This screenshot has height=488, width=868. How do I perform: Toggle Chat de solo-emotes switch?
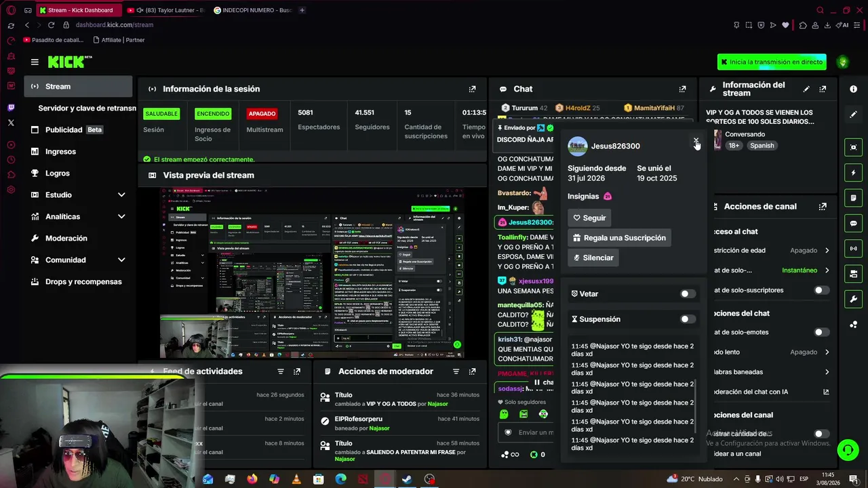(821, 332)
